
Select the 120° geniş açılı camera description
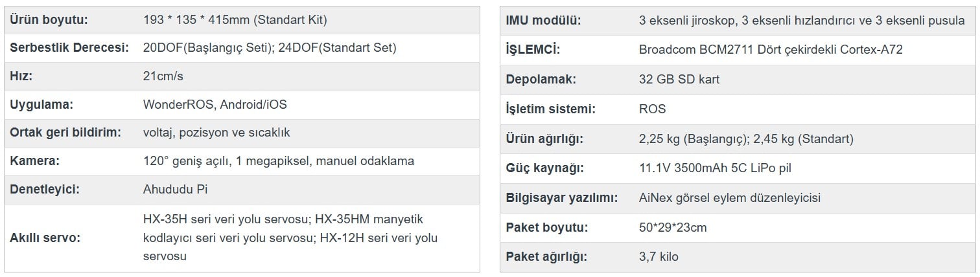(278, 161)
